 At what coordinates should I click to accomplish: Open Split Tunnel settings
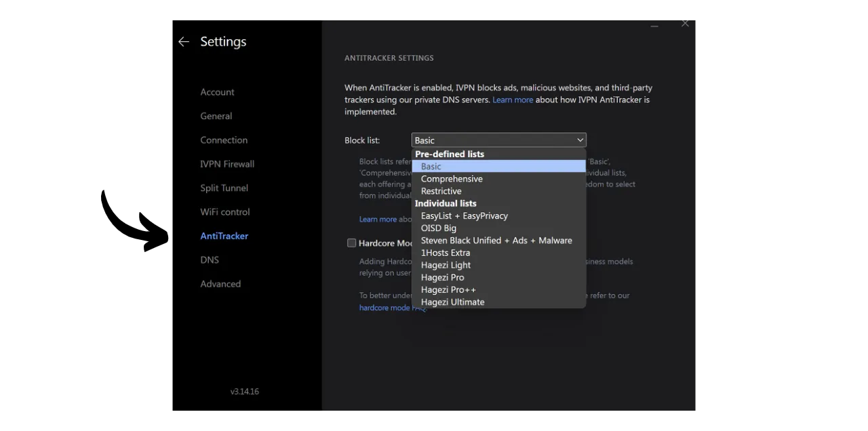[224, 188]
